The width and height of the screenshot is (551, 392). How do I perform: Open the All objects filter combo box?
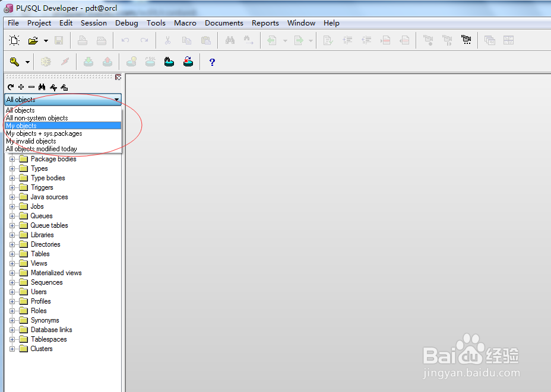(x=64, y=100)
